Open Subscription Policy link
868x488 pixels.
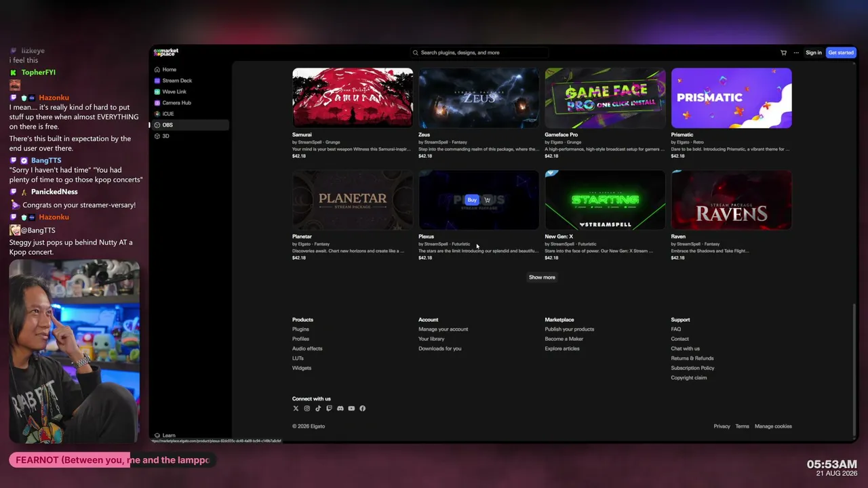click(693, 368)
